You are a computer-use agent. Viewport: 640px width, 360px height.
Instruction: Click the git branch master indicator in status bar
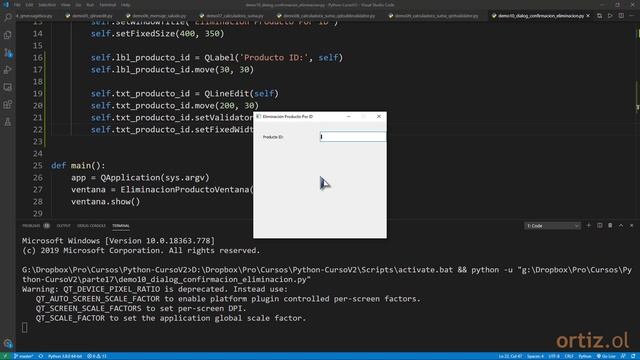[24, 356]
